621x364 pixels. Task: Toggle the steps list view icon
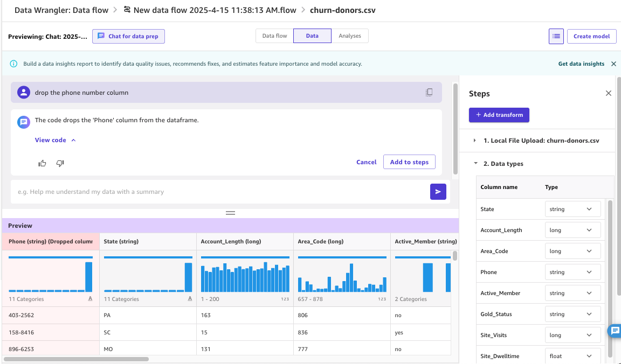[x=556, y=36]
